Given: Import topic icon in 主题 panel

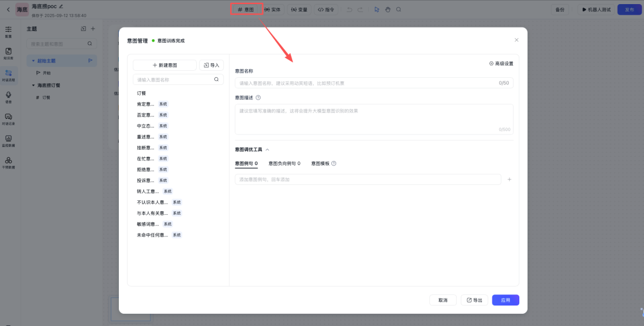Looking at the screenshot, I should coord(83,29).
